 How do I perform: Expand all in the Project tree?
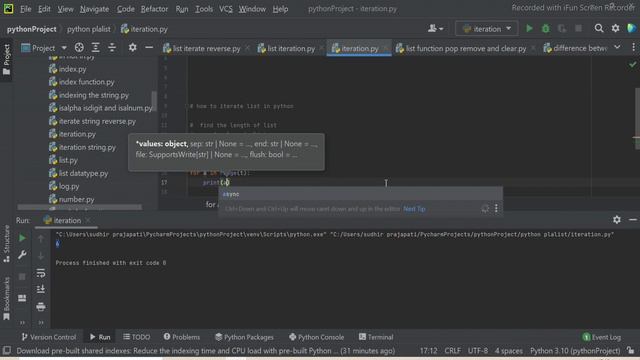tap(96, 48)
